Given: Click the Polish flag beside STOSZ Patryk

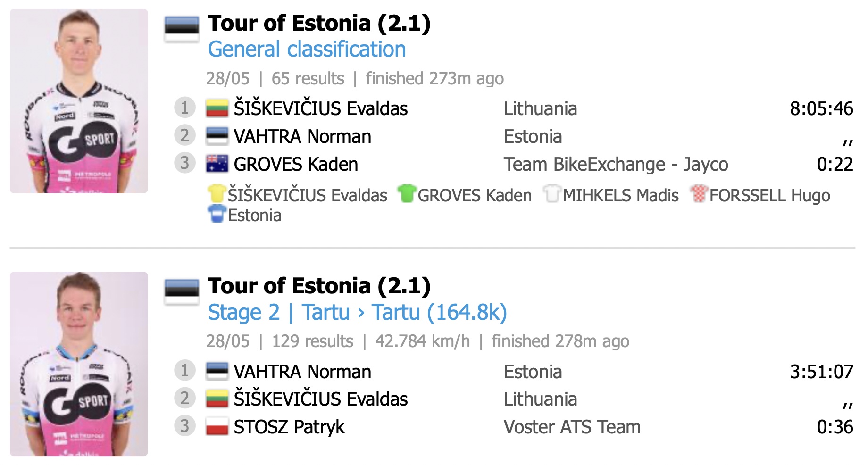Looking at the screenshot, I should click(x=217, y=427).
